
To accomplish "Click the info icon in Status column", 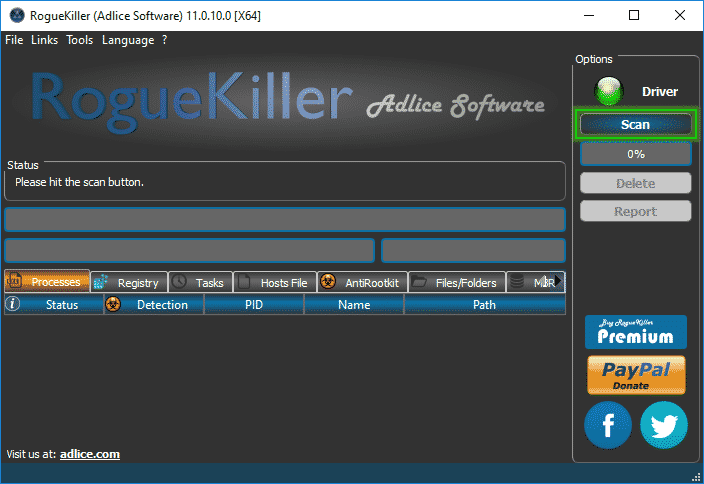I will (x=13, y=304).
